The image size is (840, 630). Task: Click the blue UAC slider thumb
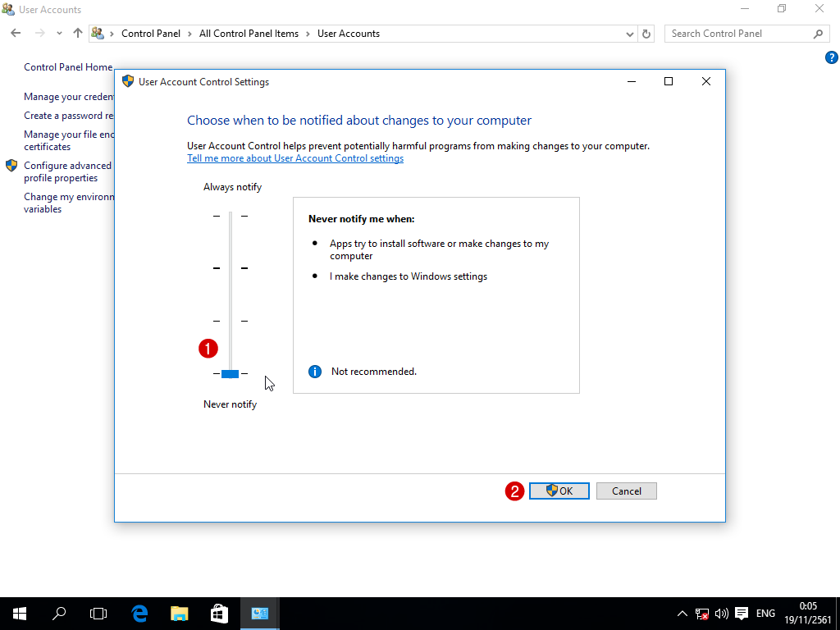click(230, 374)
